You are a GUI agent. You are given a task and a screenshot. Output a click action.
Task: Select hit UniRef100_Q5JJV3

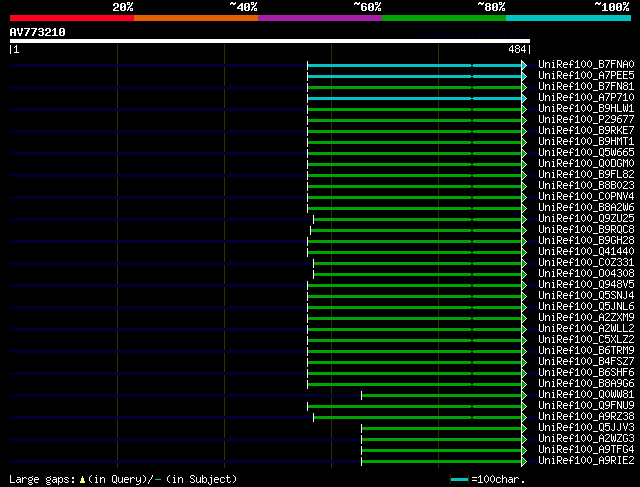coord(586,428)
